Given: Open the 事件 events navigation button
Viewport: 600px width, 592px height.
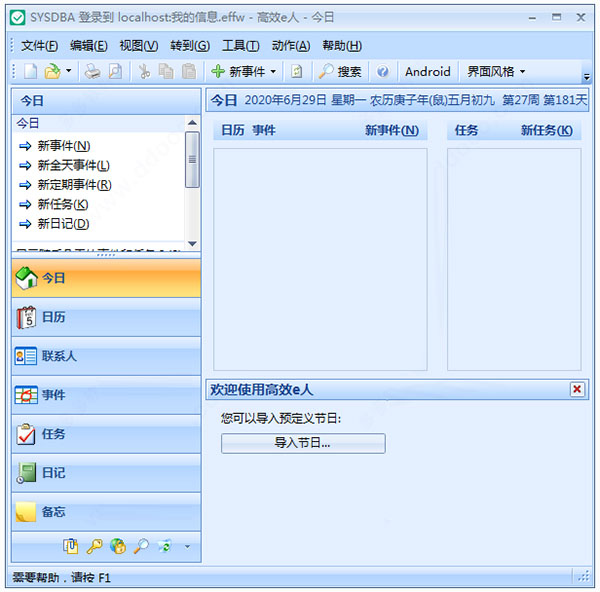Looking at the screenshot, I should 106,395.
